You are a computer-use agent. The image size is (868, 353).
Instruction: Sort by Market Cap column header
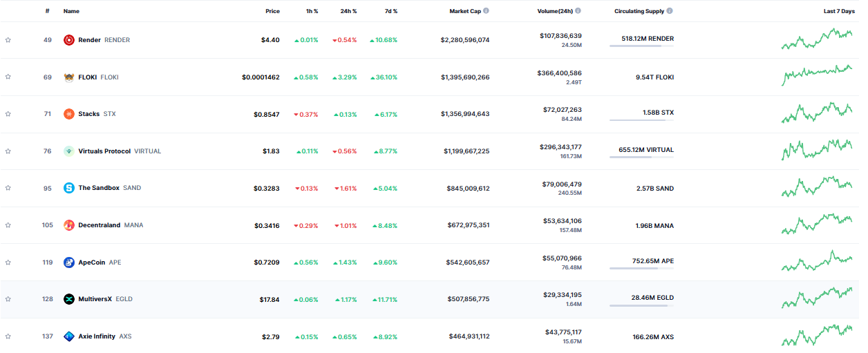[x=465, y=11]
